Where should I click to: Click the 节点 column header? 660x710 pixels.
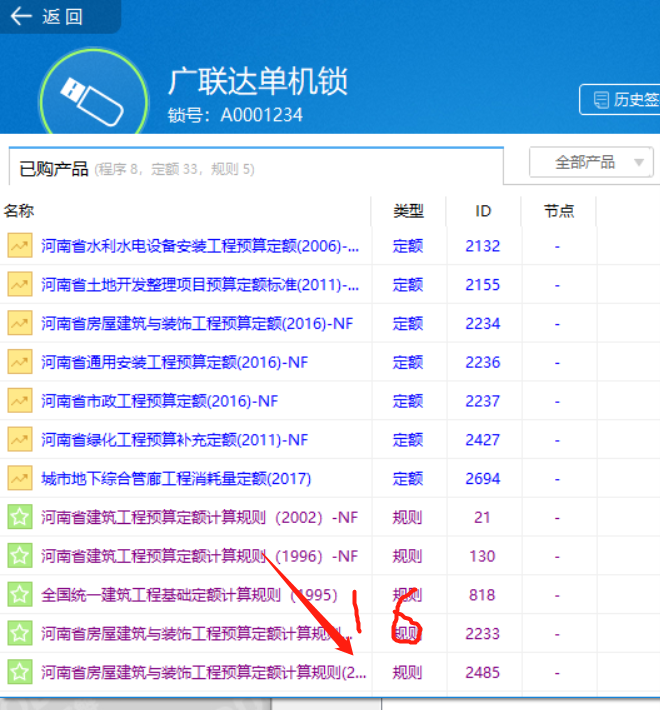559,211
